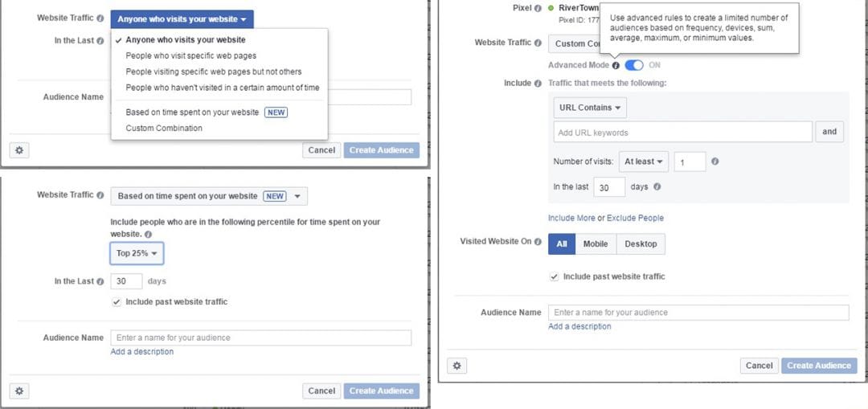The width and height of the screenshot is (868, 409).
Task: Click In the Last info icon in bottom-left dialog
Action: coord(100,282)
